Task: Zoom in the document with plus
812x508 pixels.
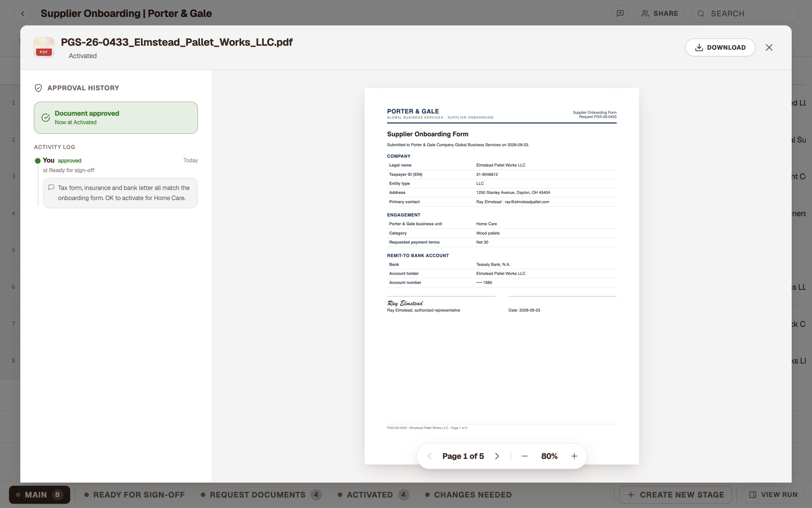Action: point(574,456)
